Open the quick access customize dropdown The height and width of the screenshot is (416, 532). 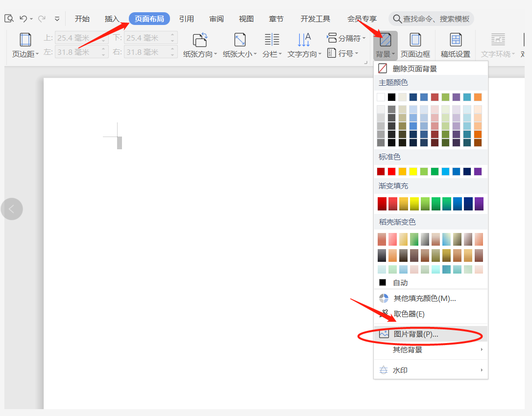point(57,19)
